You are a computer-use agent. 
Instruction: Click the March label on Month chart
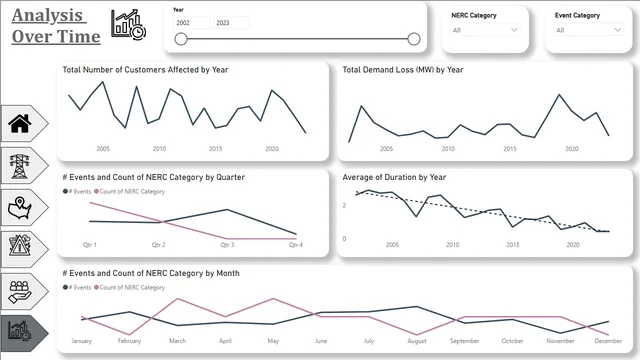[178, 341]
